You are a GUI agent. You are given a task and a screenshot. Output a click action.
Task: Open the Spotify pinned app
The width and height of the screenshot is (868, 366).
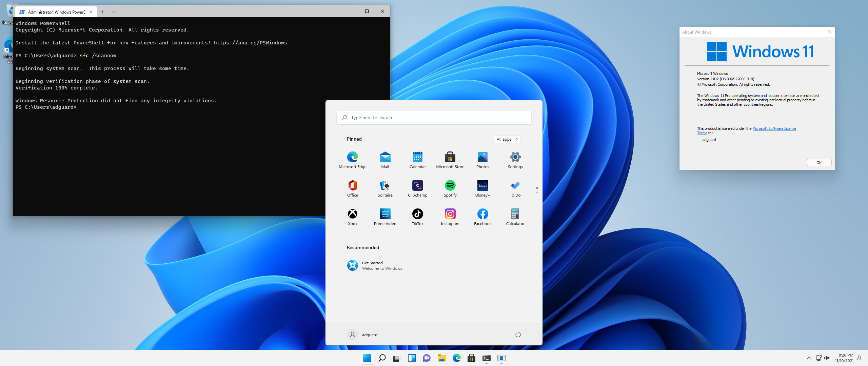450,188
